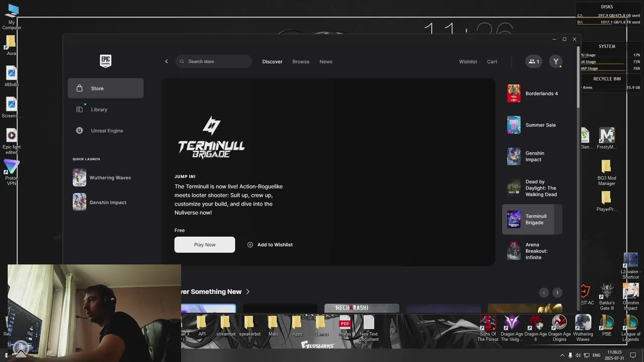The height and width of the screenshot is (362, 644).
Task: Open the BG3 Mod Manager folder
Action: [606, 172]
